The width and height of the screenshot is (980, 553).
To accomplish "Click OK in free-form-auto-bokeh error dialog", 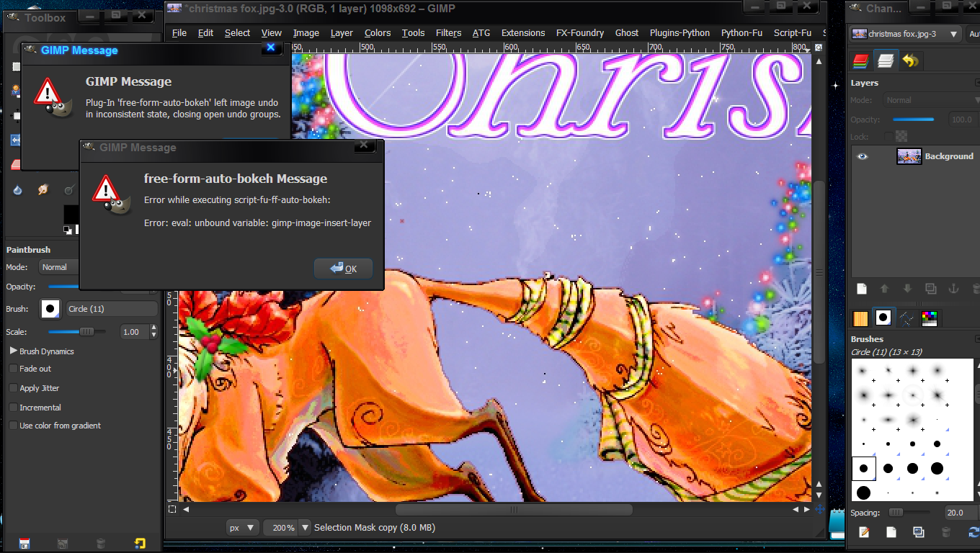I will tap(343, 269).
